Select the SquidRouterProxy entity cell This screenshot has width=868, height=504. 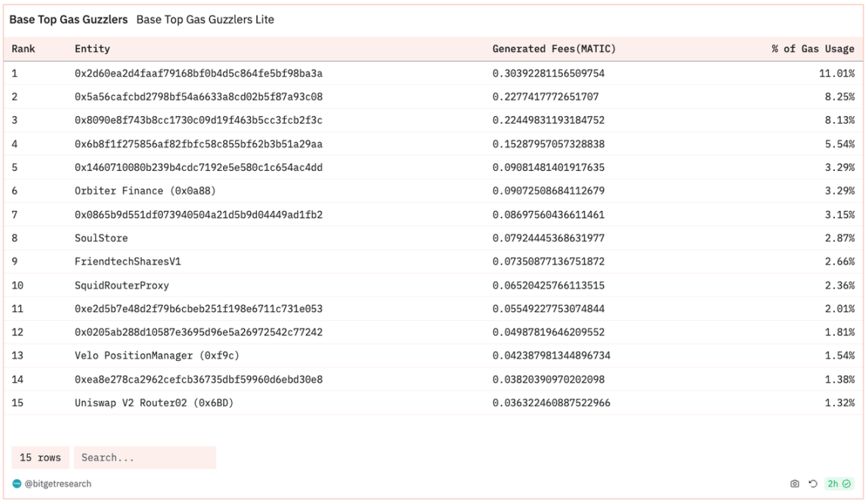(122, 286)
